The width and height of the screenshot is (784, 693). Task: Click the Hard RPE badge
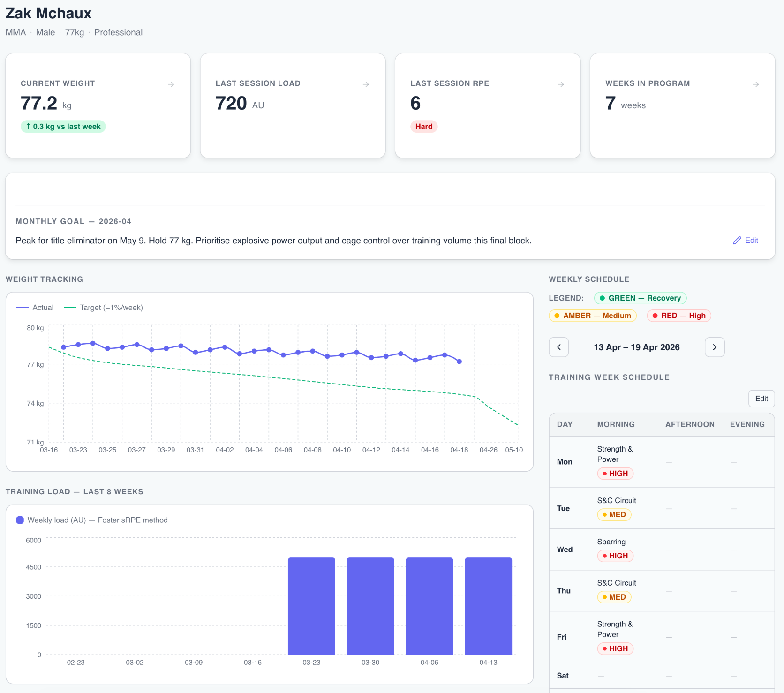coord(424,127)
